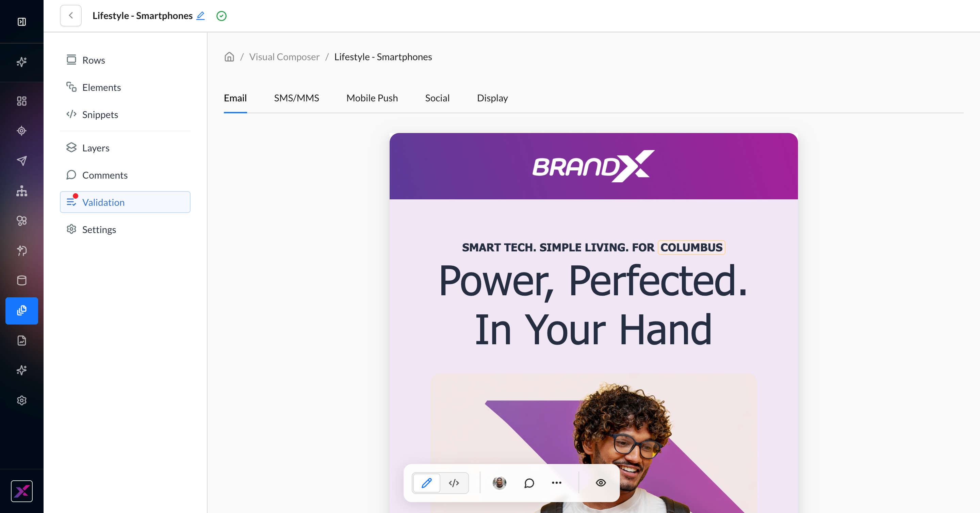The height and width of the screenshot is (513, 980).
Task: Select the SMART TECH. SIMPLE LIVING. tagline
Action: 545,248
